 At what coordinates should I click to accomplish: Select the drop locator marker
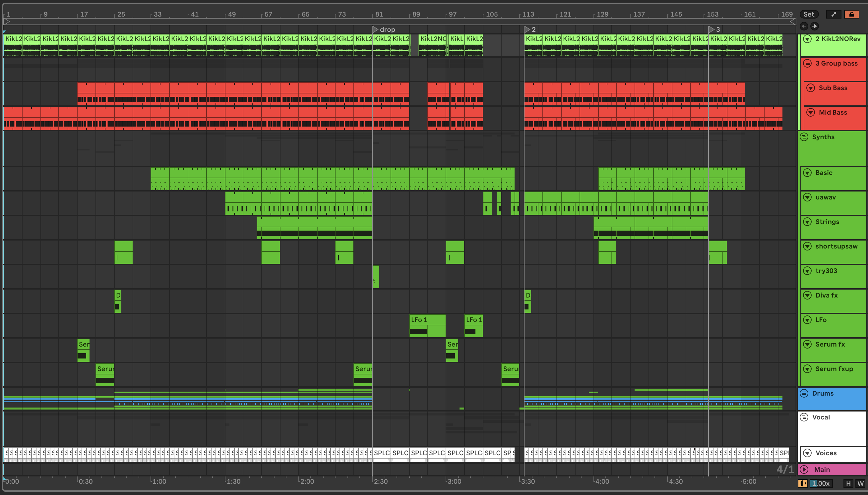point(375,29)
